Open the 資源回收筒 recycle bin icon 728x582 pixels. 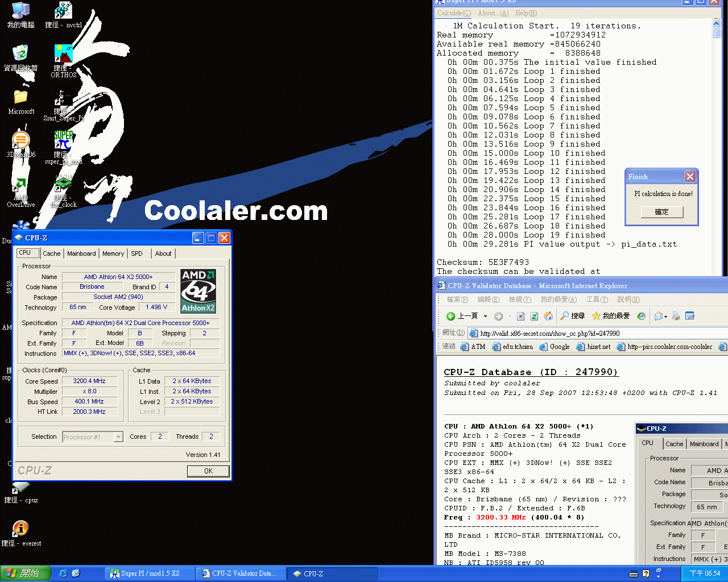pyautogui.click(x=20, y=58)
